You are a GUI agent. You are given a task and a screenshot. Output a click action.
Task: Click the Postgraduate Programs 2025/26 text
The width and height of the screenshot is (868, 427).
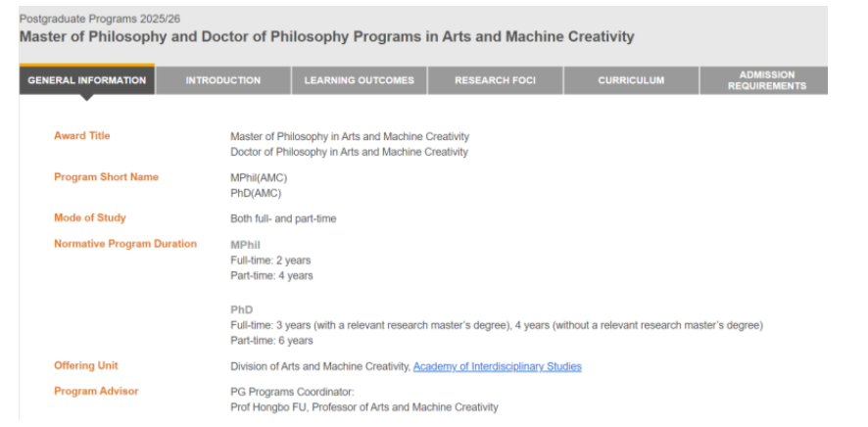point(100,19)
